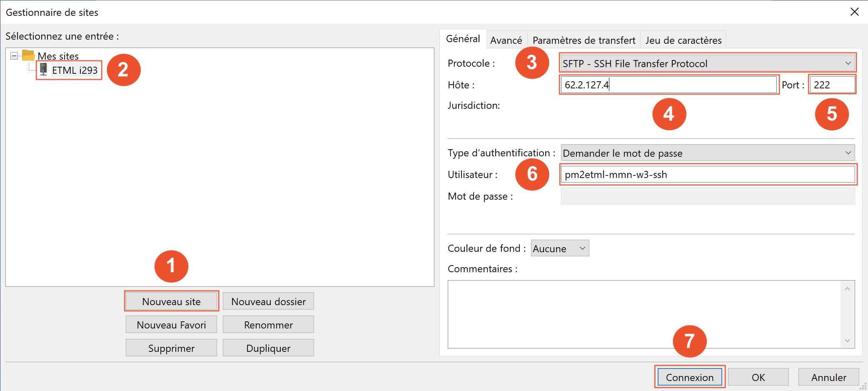This screenshot has width=868, height=391.
Task: Click the ETML i293 server icon
Action: click(x=43, y=69)
